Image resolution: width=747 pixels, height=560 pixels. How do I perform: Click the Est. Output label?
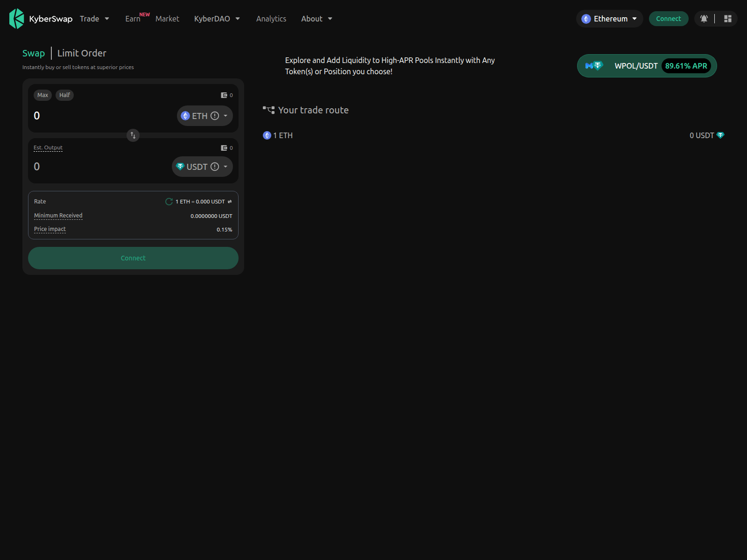48,147
